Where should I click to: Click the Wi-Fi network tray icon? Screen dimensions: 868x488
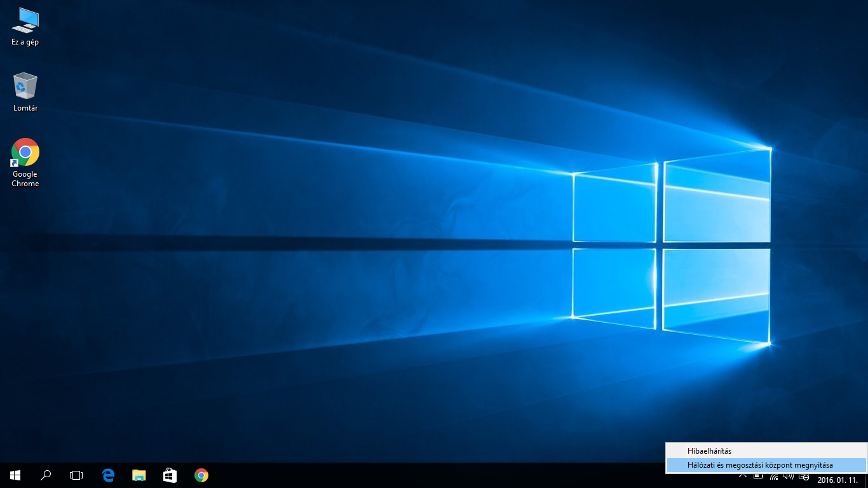(773, 476)
